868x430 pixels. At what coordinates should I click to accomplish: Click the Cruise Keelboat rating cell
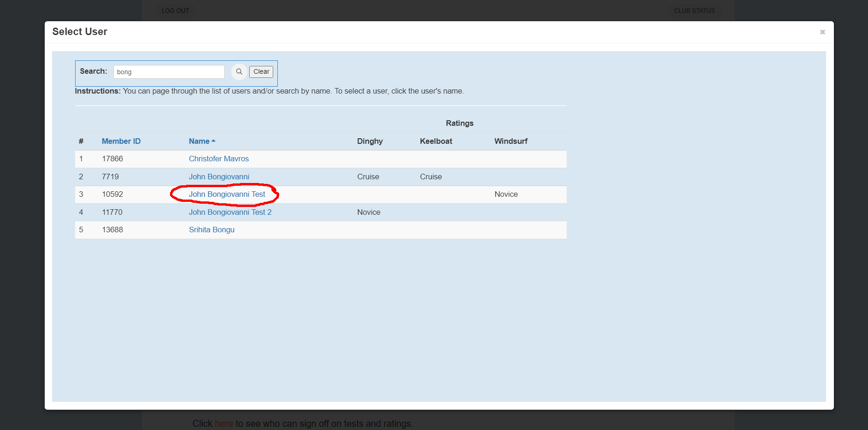[x=430, y=177]
